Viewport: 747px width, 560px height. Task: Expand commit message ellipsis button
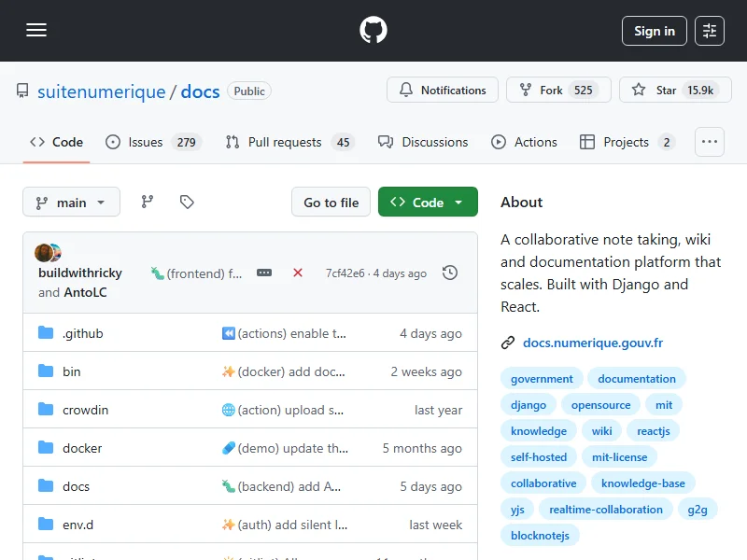click(x=264, y=273)
